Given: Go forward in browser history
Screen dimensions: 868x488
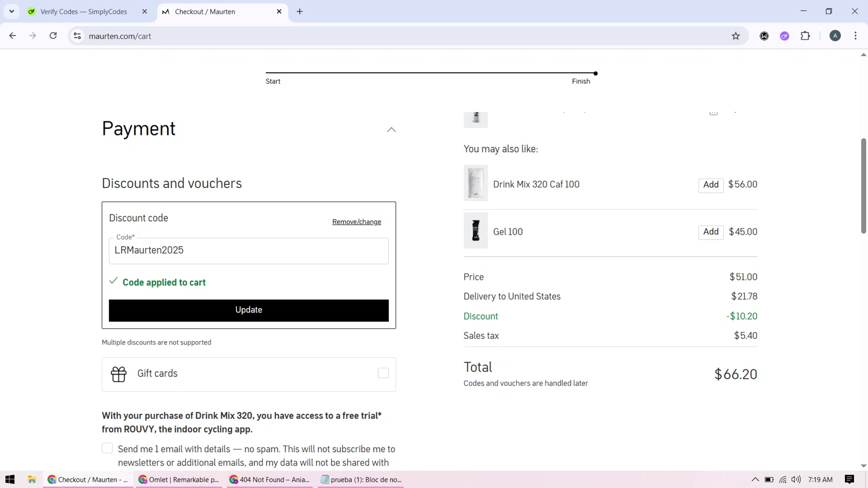Looking at the screenshot, I should click(33, 36).
